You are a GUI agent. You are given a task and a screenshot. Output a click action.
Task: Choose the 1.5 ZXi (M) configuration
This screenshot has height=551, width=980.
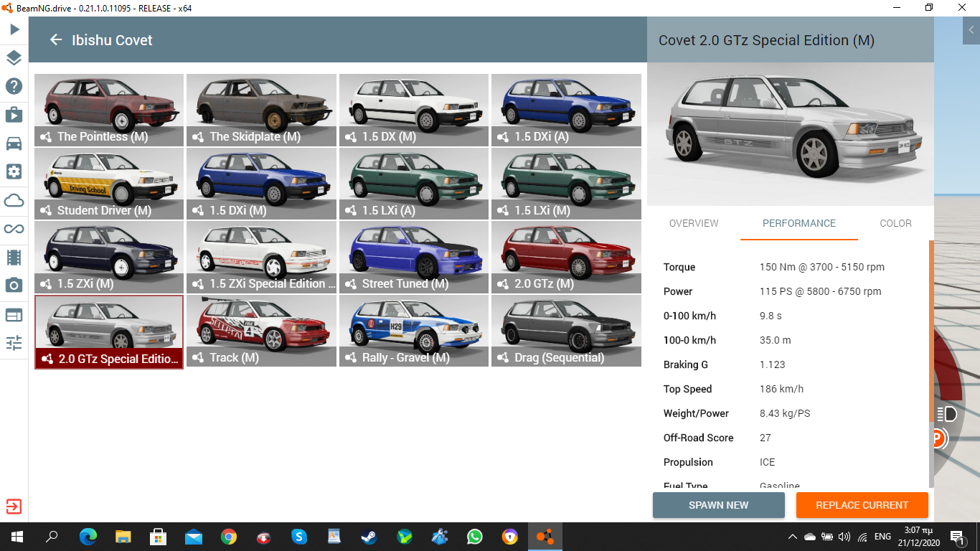pyautogui.click(x=110, y=257)
